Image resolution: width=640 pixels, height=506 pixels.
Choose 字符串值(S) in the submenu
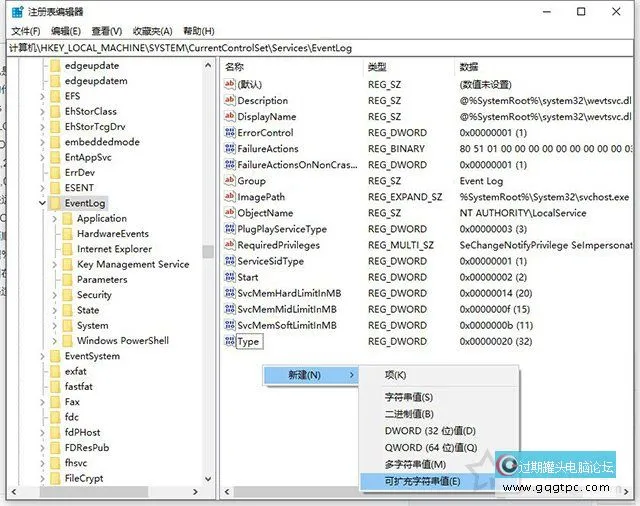439,397
